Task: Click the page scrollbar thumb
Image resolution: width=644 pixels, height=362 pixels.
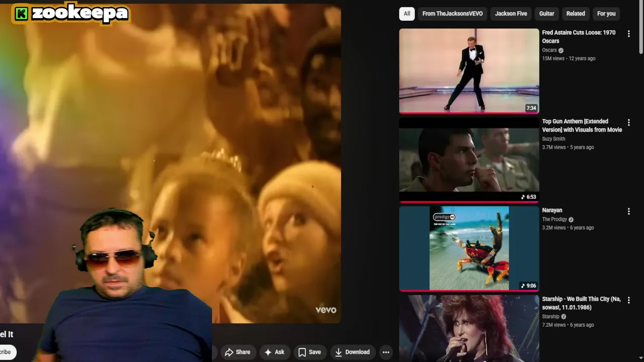Action: click(641, 27)
